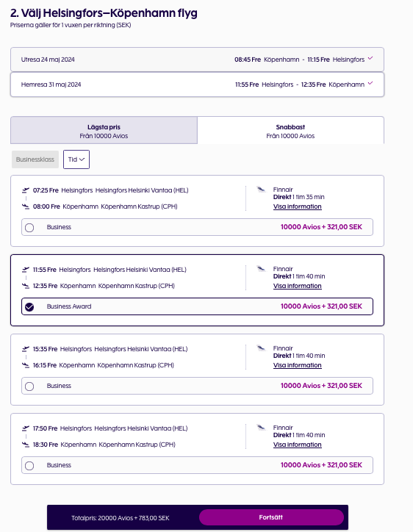
Task: Expand the Utresa 24 maj 2024 summary
Action: coord(197,60)
